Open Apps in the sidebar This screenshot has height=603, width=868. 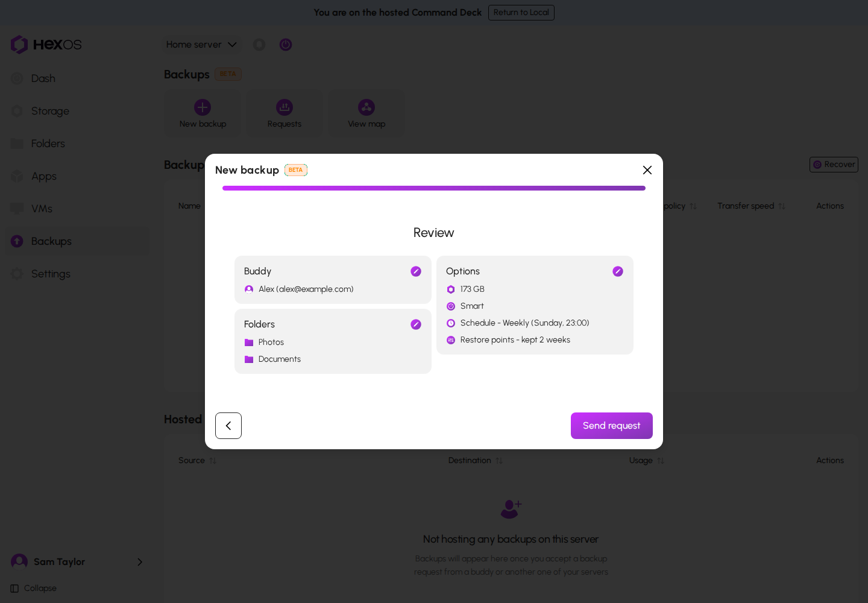[77, 176]
